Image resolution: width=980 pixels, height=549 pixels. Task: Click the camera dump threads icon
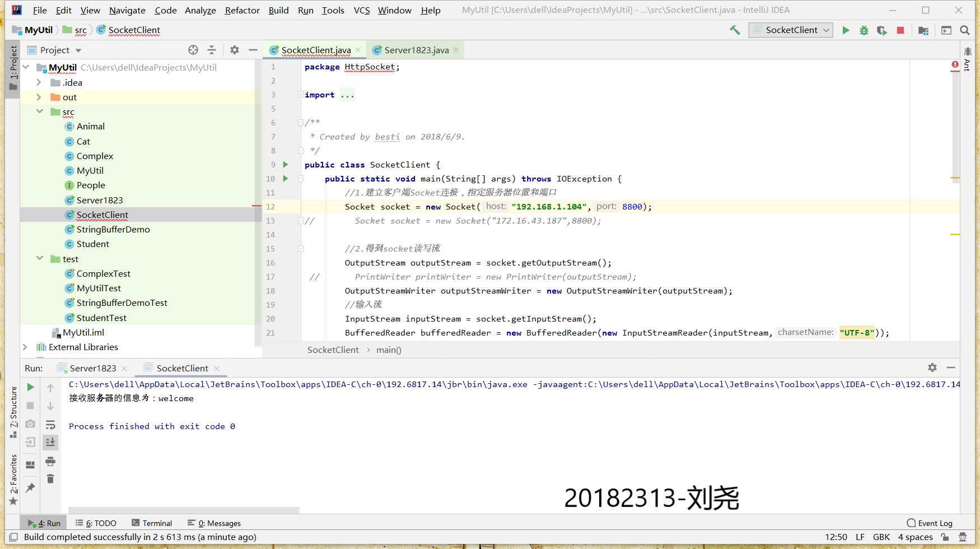coord(31,424)
